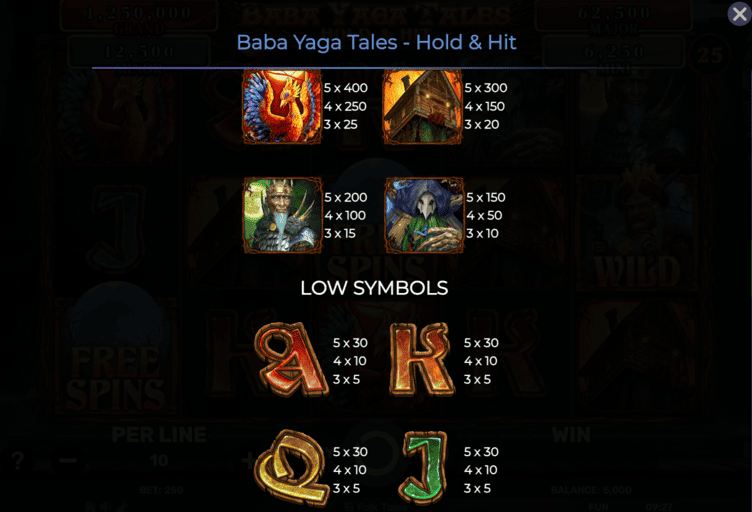Image resolution: width=752 pixels, height=512 pixels.
Task: Click the dimmed MAJOR jackpot display
Action: (x=614, y=17)
